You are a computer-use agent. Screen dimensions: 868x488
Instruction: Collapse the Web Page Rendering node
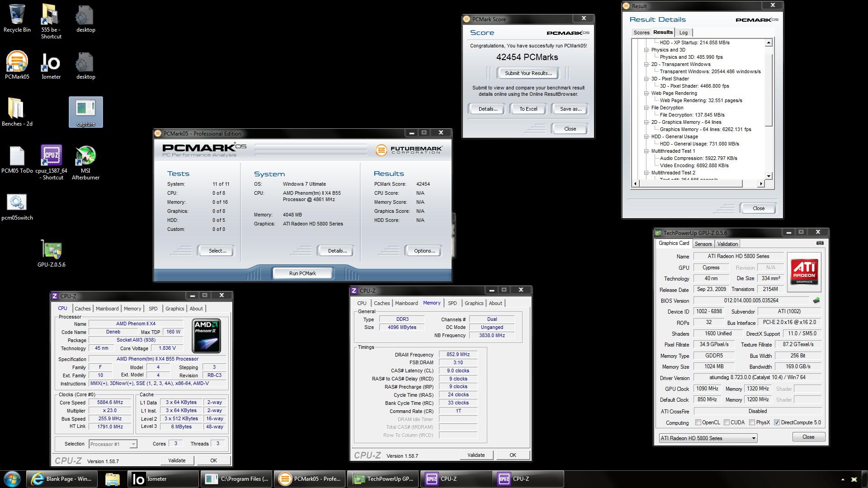pos(646,93)
